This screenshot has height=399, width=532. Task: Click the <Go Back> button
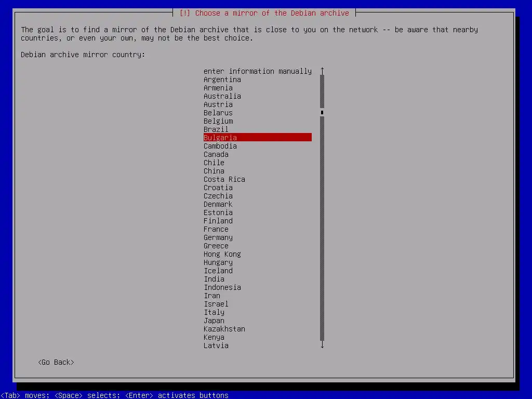56,362
